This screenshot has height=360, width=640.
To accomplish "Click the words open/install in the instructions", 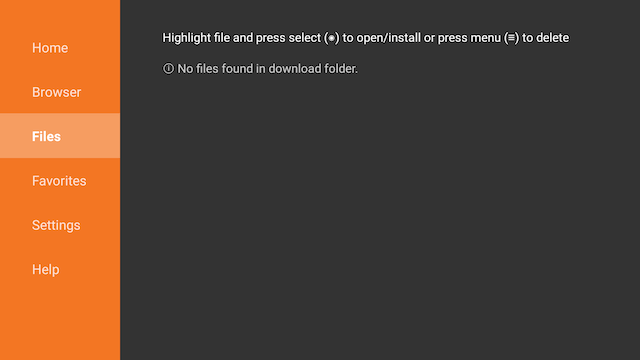I will [388, 38].
